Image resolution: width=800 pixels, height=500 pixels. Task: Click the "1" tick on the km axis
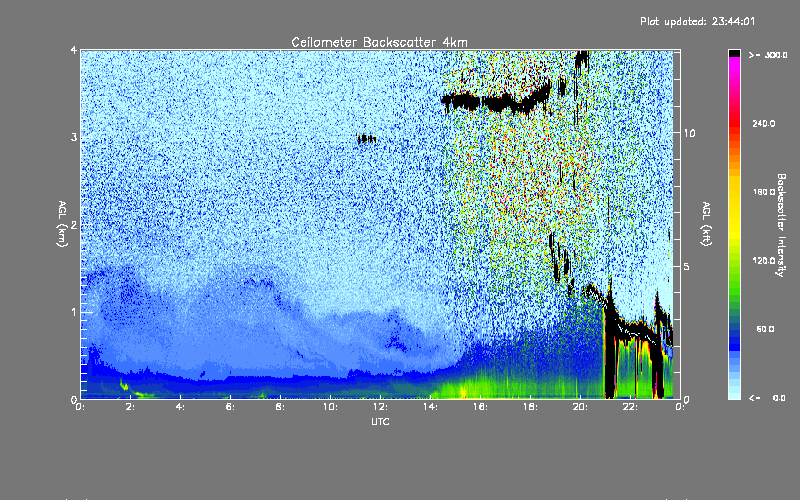tap(74, 312)
